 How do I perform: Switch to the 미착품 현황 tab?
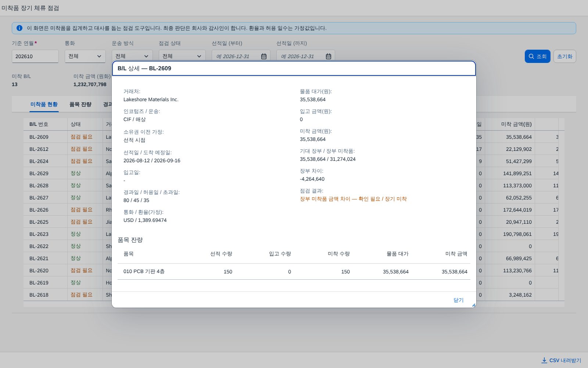tap(44, 105)
